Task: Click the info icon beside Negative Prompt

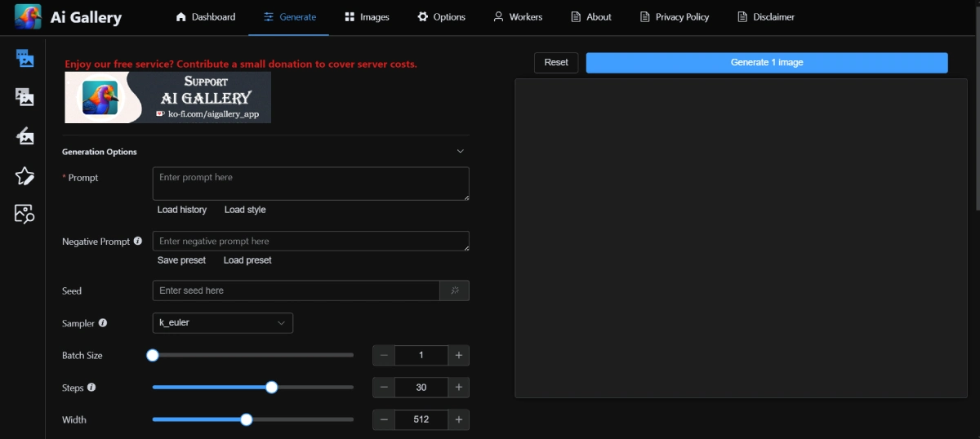Action: (137, 242)
